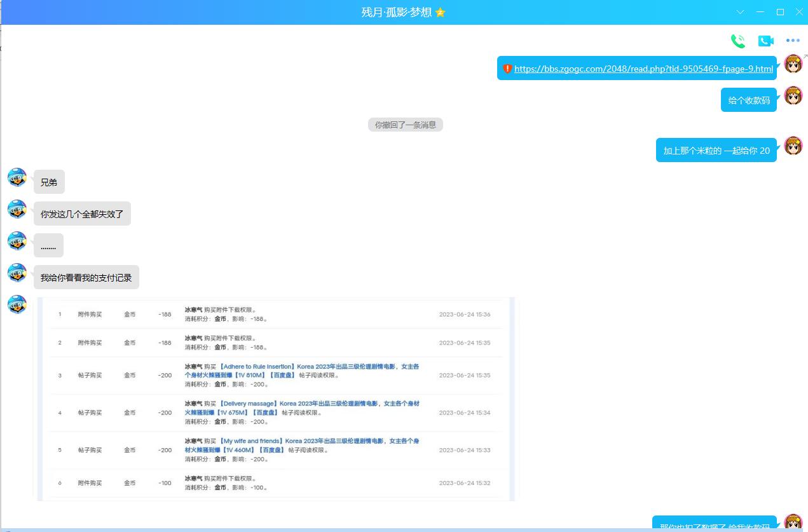The height and width of the screenshot is (532, 808).
Task: Click the chat title '残月·孤影·梦想'
Action: pos(397,13)
